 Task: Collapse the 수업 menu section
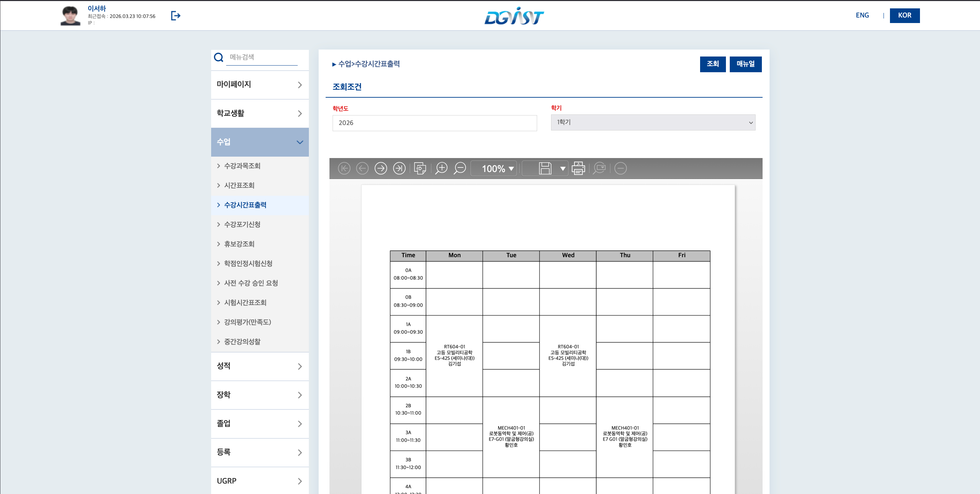coord(260,142)
